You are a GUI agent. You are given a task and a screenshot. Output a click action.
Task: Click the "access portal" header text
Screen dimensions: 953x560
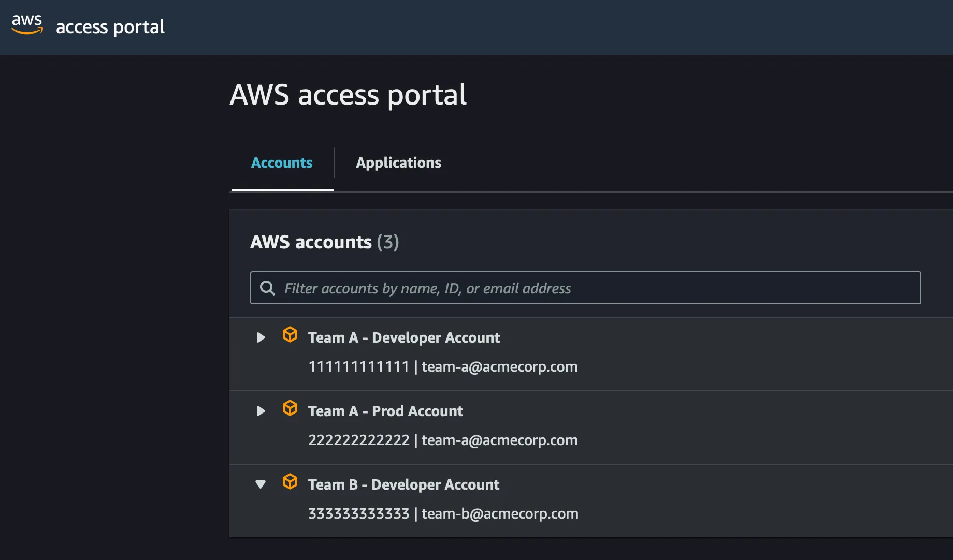pyautogui.click(x=110, y=27)
